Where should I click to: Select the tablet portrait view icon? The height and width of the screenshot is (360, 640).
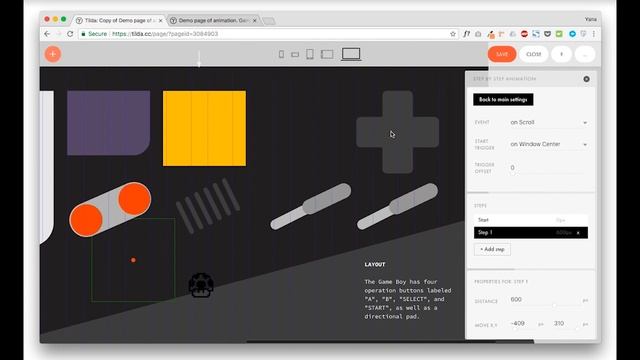coord(310,54)
